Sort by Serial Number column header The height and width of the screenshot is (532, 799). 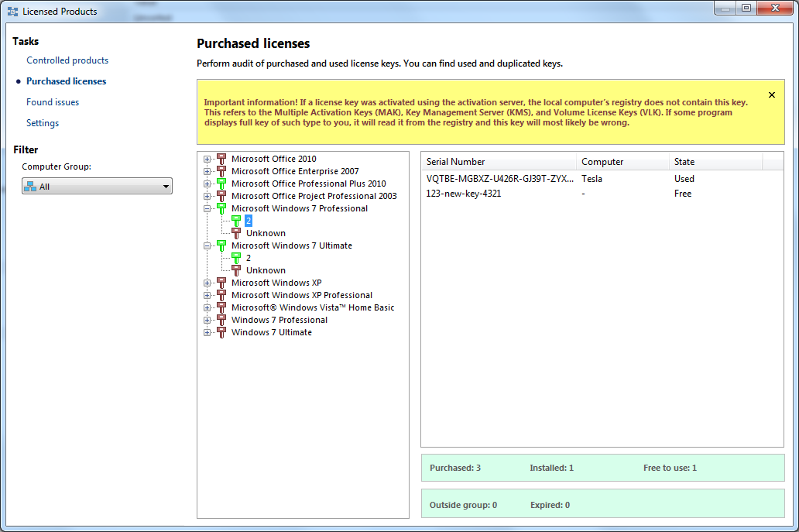click(499, 162)
